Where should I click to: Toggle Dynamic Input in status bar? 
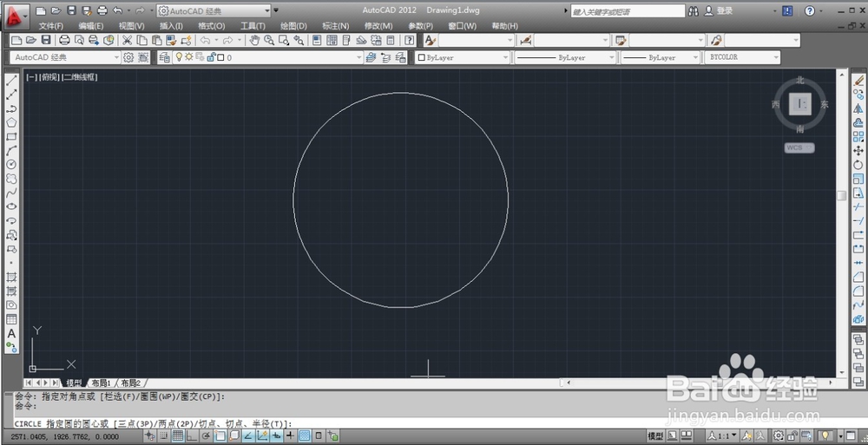click(276, 436)
